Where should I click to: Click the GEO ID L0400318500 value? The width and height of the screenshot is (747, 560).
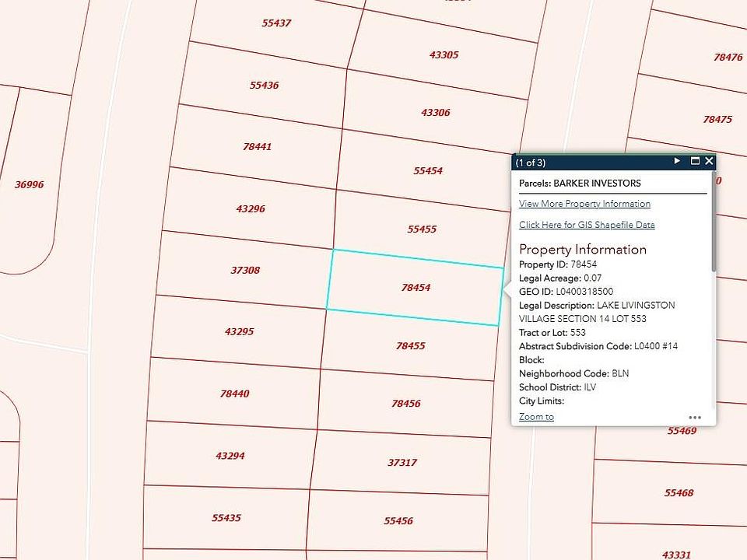tap(584, 292)
